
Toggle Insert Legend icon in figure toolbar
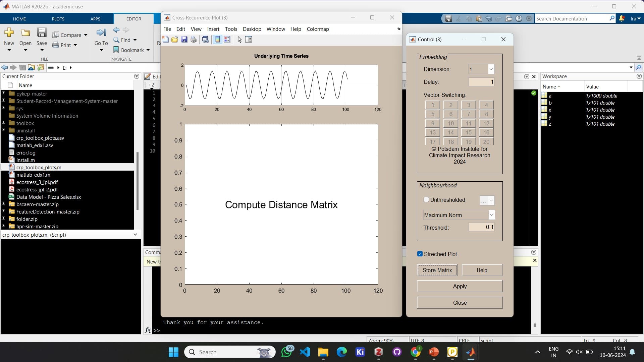coord(227,40)
